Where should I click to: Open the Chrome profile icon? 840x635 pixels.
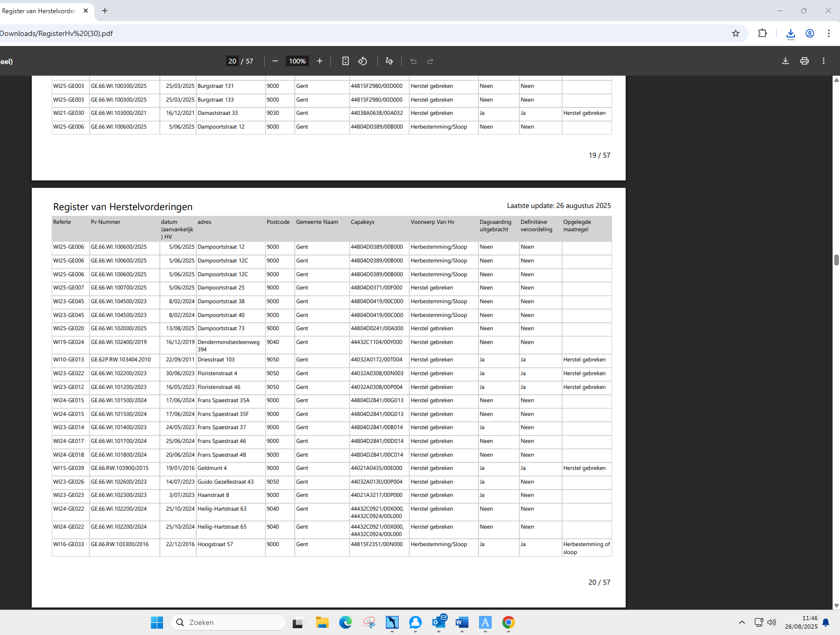tap(810, 33)
